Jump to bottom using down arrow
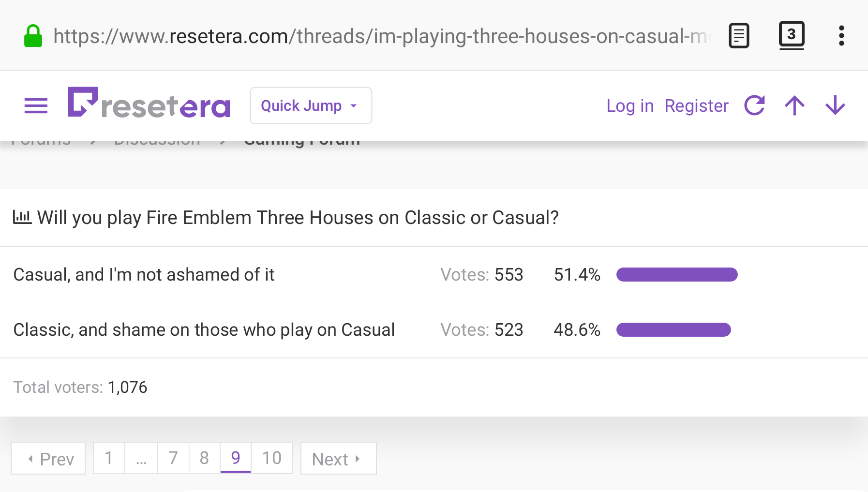The image size is (868, 492). tap(835, 105)
